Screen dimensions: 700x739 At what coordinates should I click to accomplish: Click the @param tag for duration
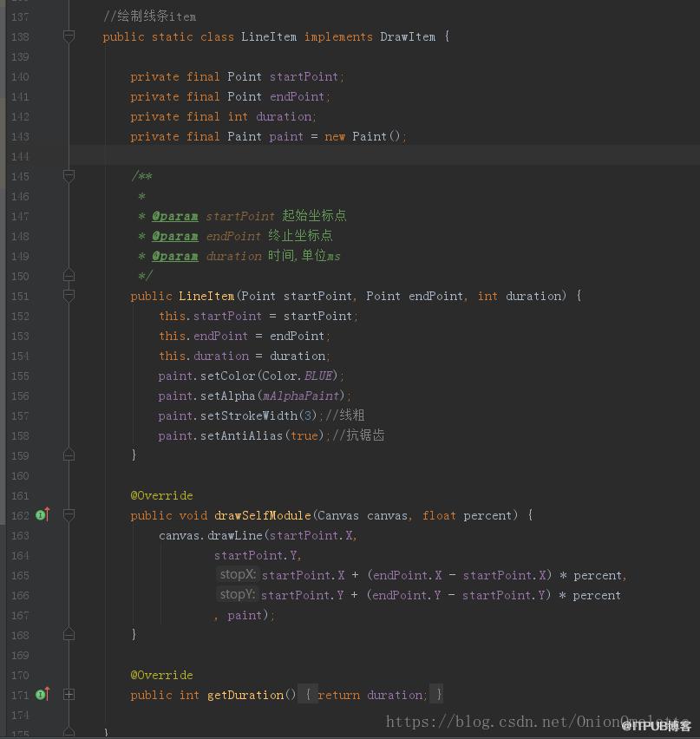coord(175,256)
